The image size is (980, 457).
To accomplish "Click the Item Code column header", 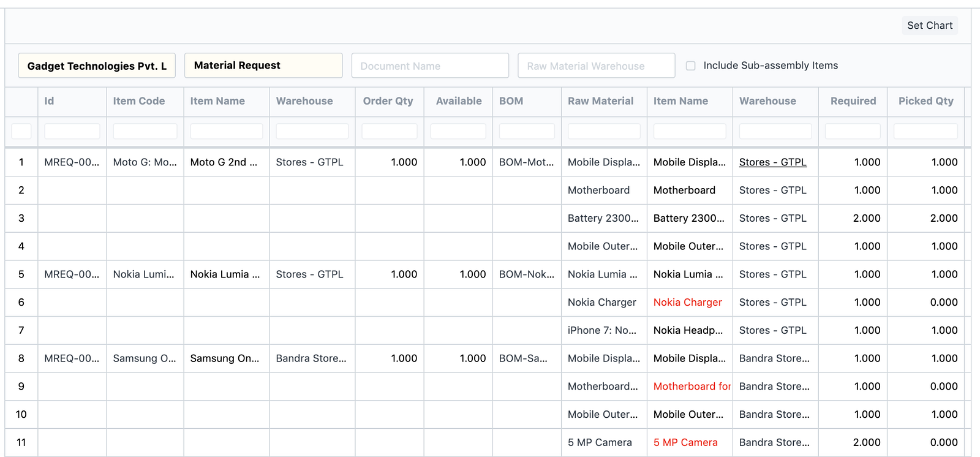I will pyautogui.click(x=139, y=101).
